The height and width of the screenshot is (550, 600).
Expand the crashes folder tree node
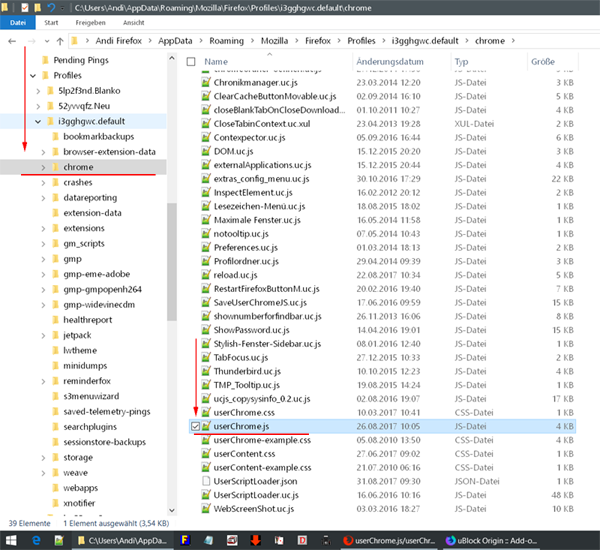click(42, 183)
